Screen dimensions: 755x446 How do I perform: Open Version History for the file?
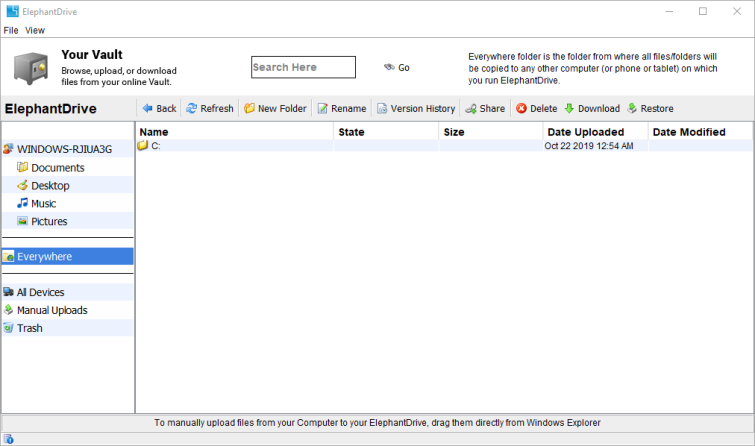(x=416, y=108)
